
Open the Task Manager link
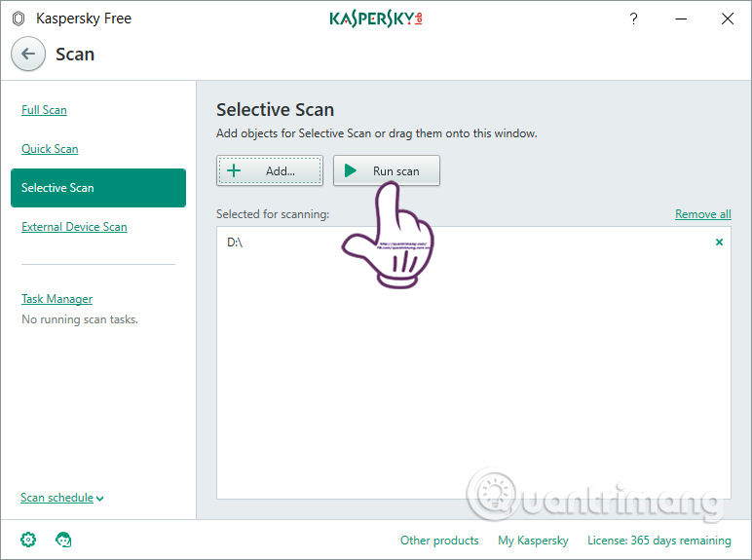click(x=57, y=299)
